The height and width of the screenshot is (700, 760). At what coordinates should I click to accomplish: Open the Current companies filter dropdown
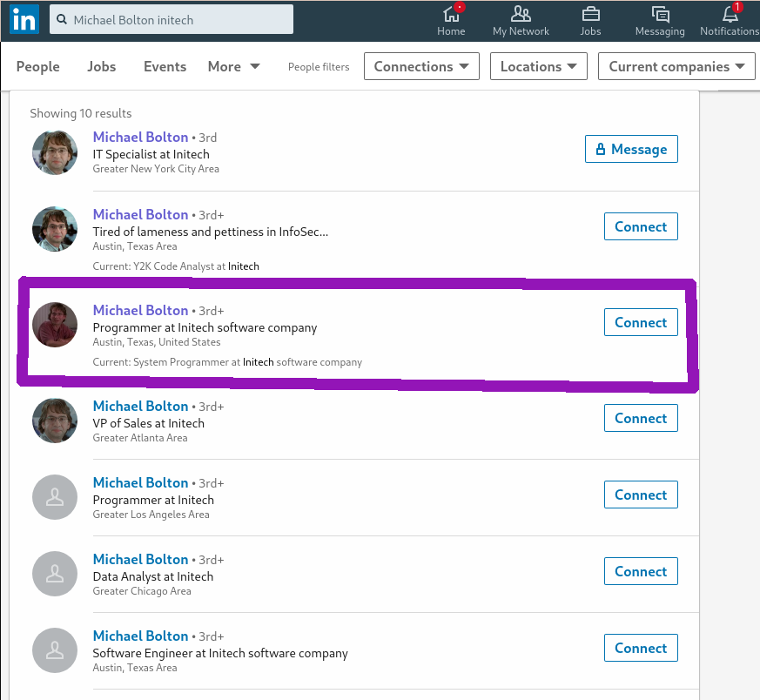(x=676, y=66)
